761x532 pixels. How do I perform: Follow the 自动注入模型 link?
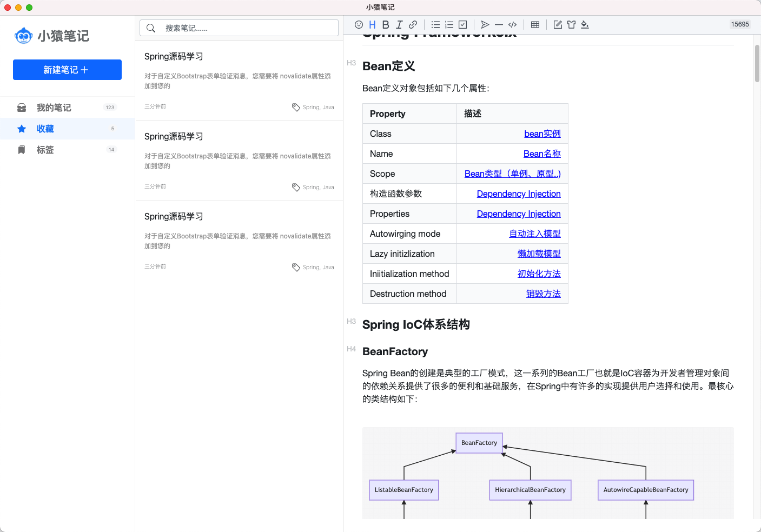(x=535, y=234)
